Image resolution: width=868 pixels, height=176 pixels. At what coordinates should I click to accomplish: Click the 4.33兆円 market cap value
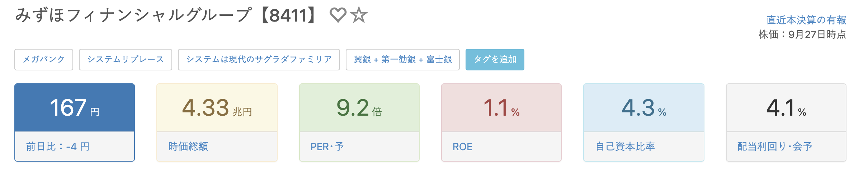pos(217,108)
